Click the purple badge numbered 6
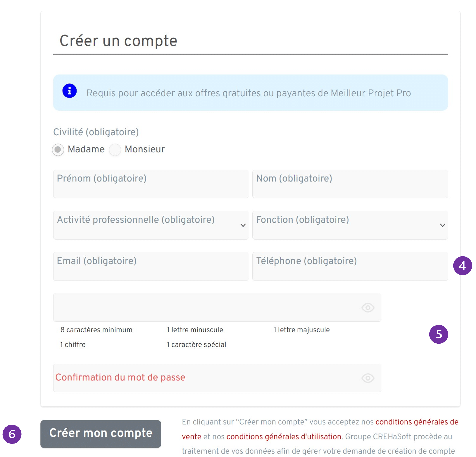The image size is (476, 457). click(x=12, y=434)
